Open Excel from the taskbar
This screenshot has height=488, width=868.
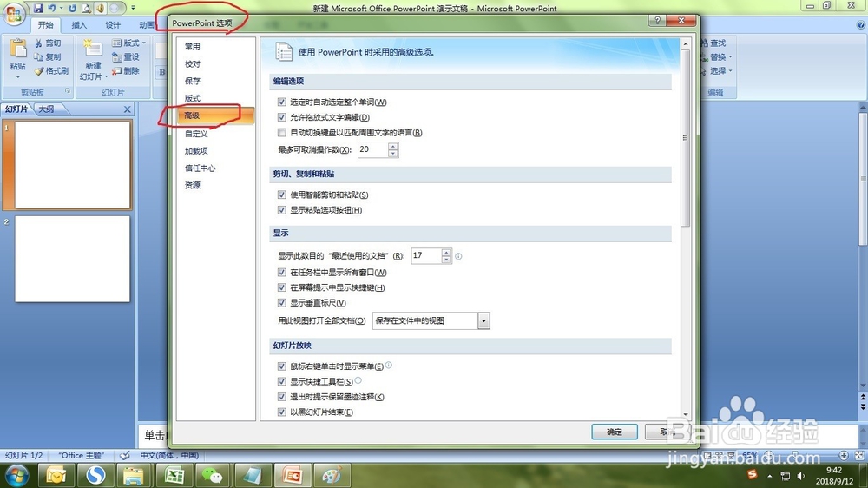tap(174, 475)
